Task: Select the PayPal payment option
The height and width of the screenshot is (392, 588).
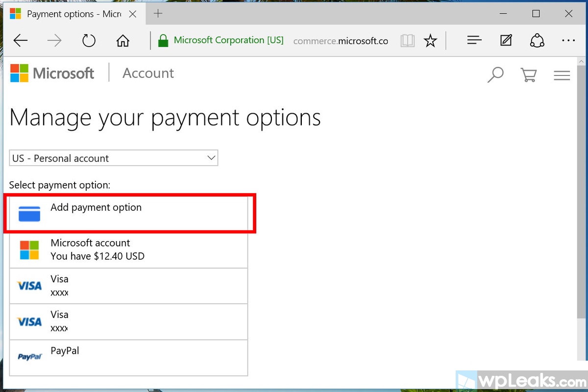Action: coord(128,358)
